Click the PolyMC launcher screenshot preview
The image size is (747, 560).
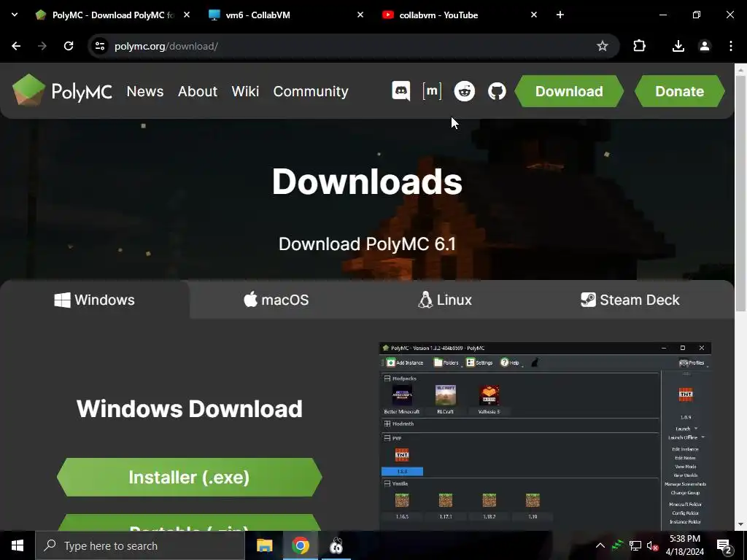coord(545,436)
